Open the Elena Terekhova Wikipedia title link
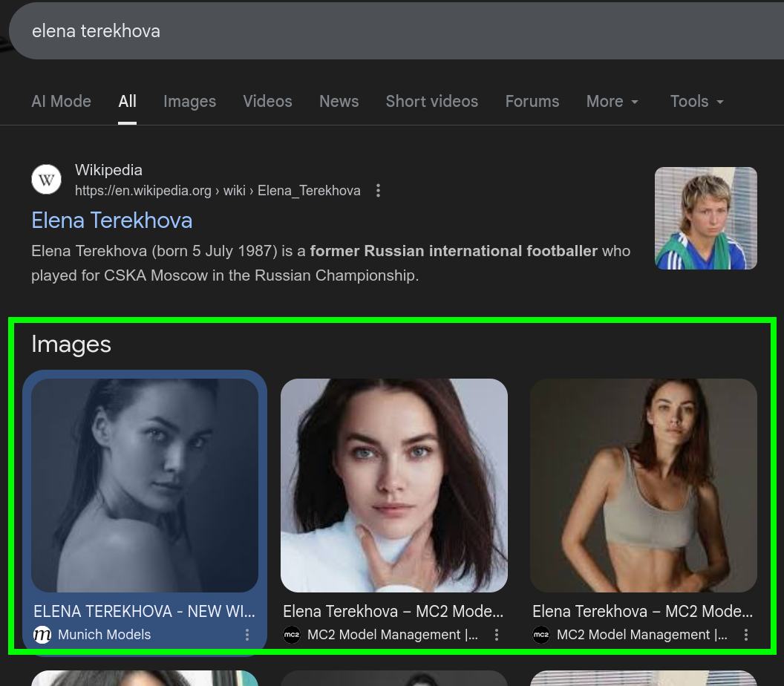The image size is (784, 686). 111,220
